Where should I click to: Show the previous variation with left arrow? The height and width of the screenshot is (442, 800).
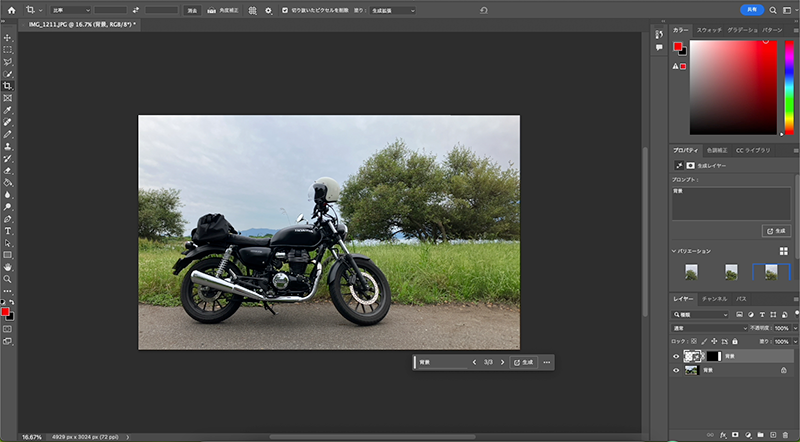pyautogui.click(x=474, y=362)
